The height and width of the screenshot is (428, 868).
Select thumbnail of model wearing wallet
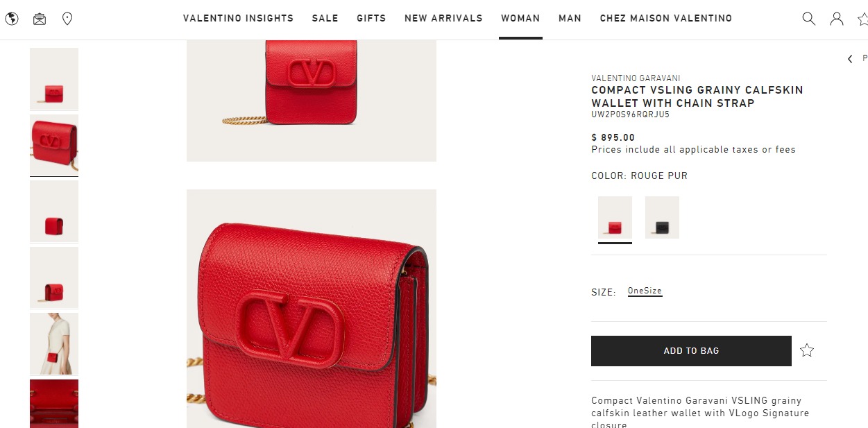[x=54, y=344]
